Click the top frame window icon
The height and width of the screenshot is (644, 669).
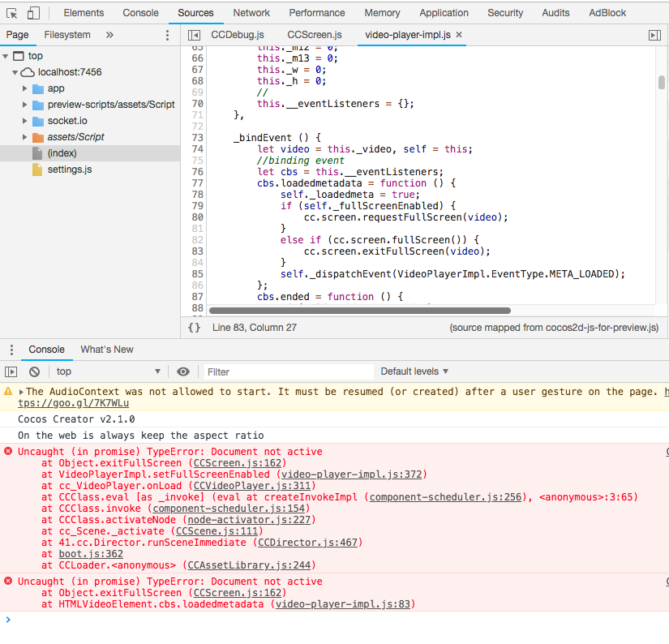pos(19,56)
